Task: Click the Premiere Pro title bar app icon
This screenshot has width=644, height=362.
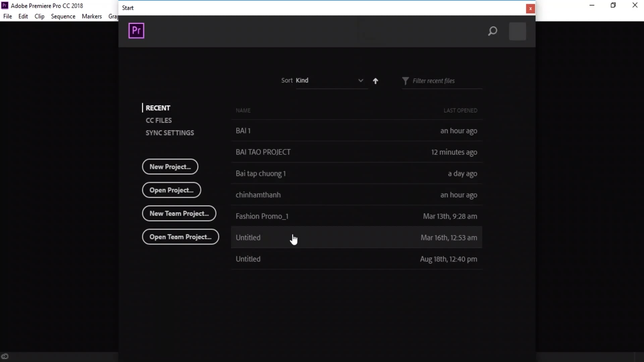Action: (5, 5)
